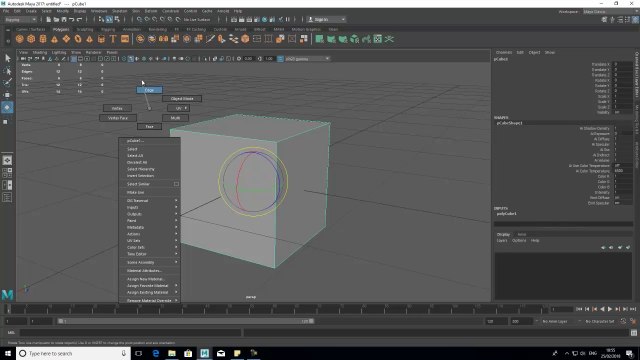The width and height of the screenshot is (640, 360).
Task: Click the Windows Start button
Action: [x=8, y=353]
